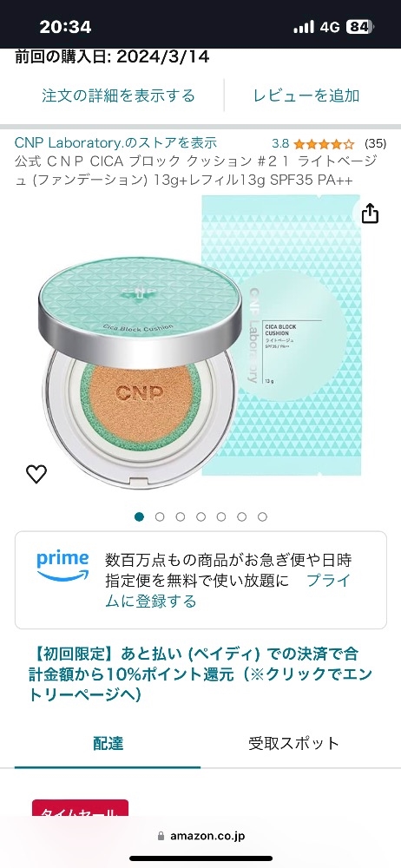Switch to the 配達 tab
401x868 pixels.
click(108, 743)
